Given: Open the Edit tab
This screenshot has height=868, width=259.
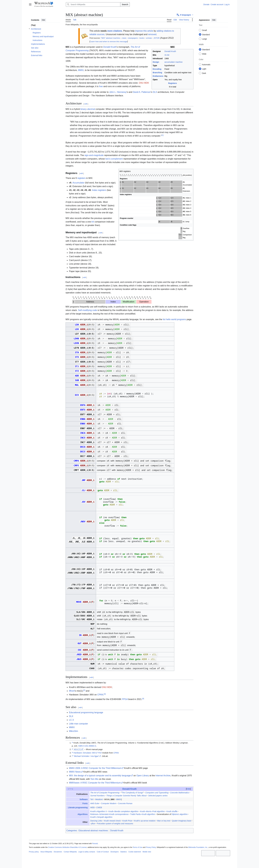Looking at the screenshot, I should [175, 20].
